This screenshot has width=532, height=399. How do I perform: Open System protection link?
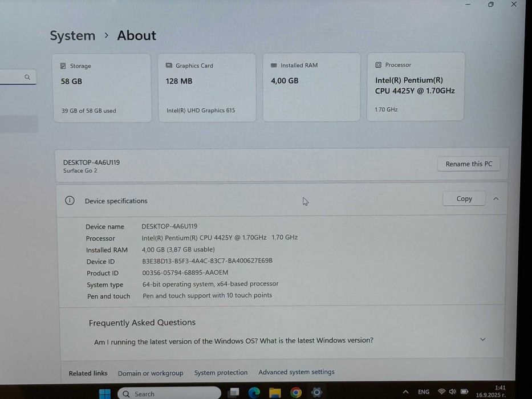coord(221,373)
